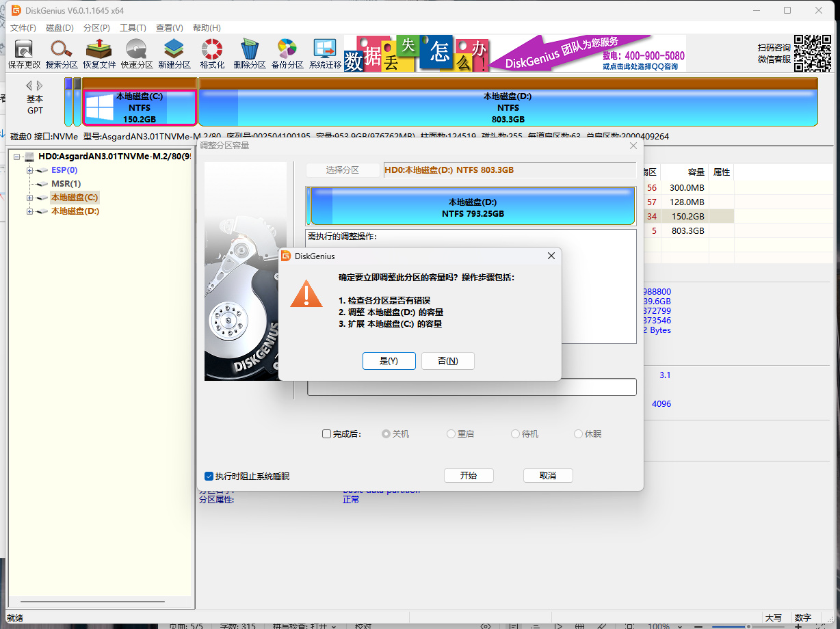Select the 待机 standby radio option

[515, 434]
